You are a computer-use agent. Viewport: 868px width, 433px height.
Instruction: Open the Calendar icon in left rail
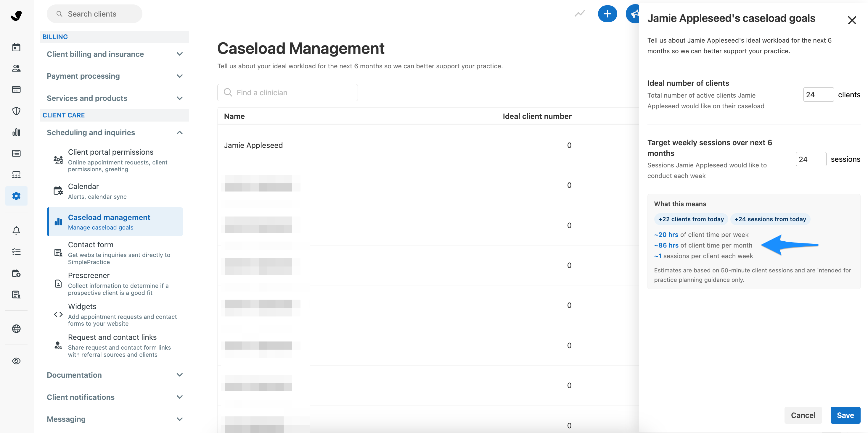tap(16, 47)
